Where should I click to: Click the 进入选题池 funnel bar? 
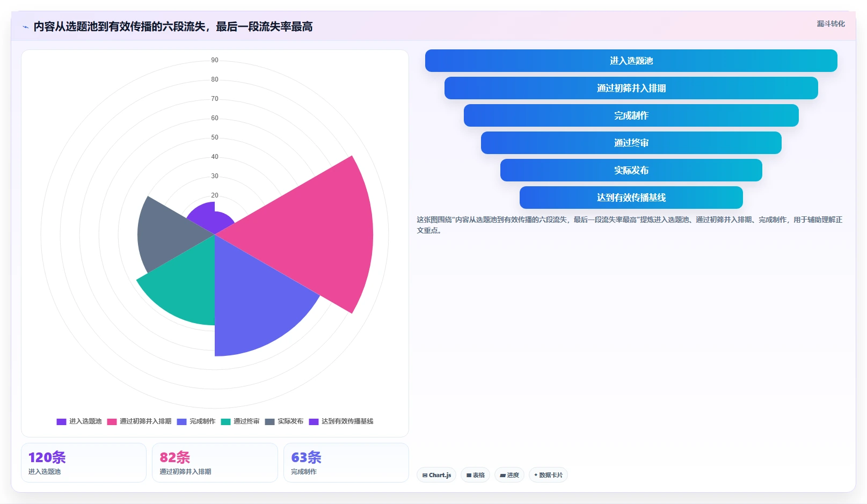coord(631,61)
